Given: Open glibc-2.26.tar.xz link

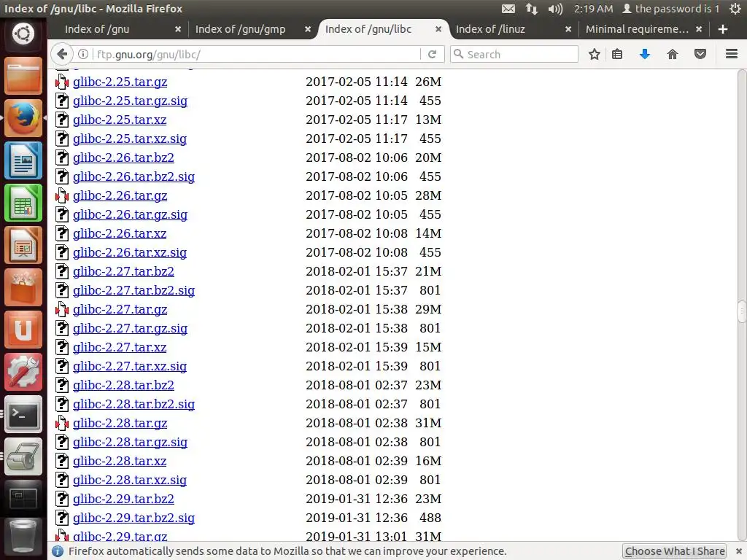Looking at the screenshot, I should tap(120, 234).
